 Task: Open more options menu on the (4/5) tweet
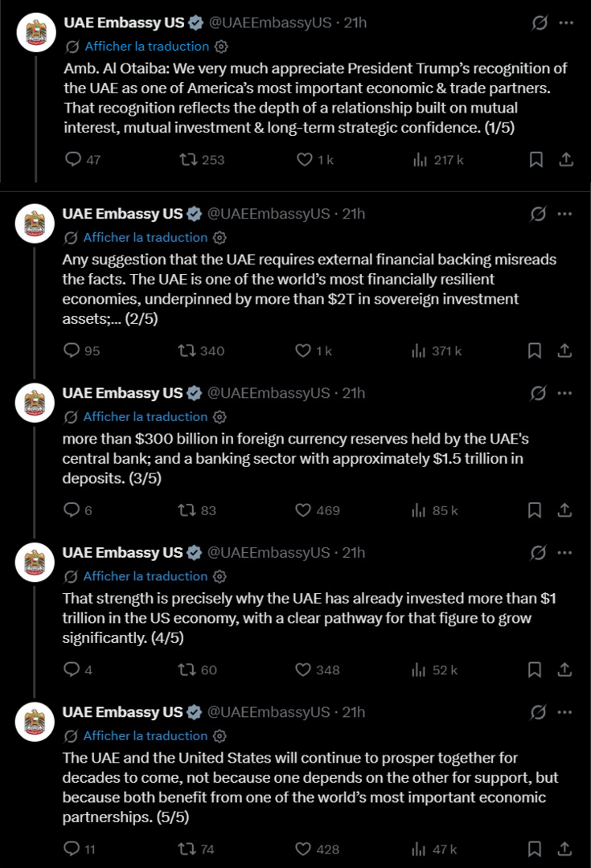coord(564,553)
